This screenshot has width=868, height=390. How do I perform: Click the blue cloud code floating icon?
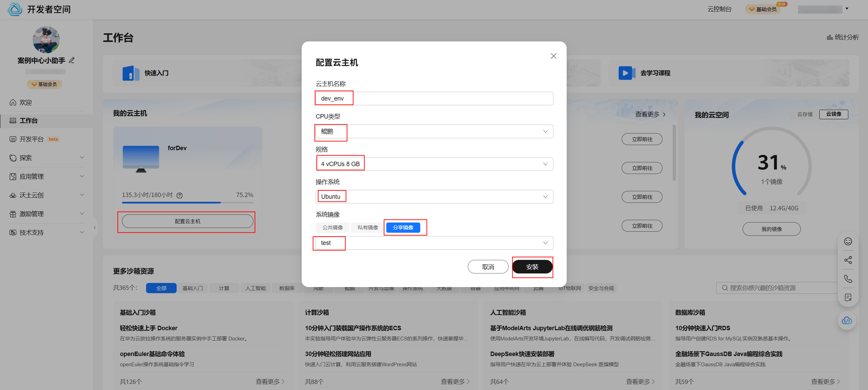click(x=847, y=320)
